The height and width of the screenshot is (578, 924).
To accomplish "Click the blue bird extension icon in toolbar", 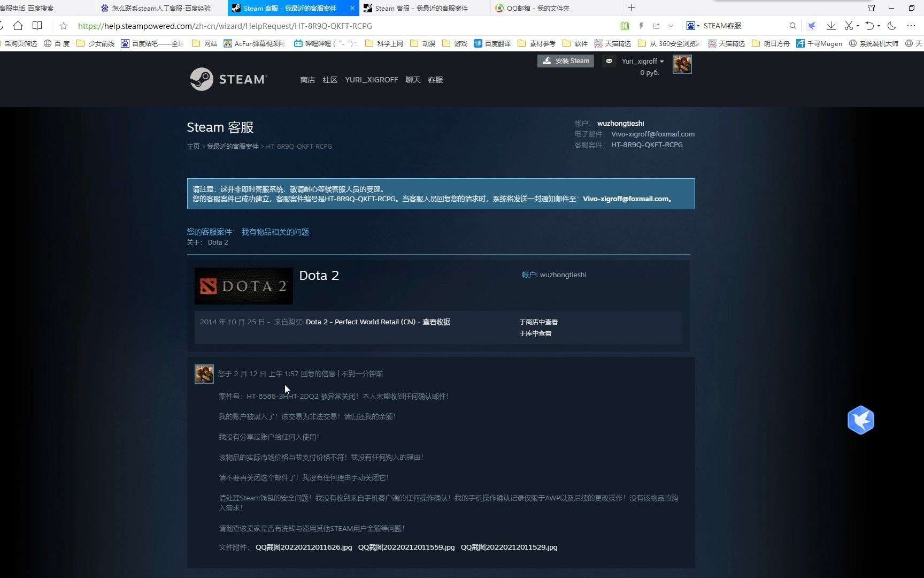I will click(812, 26).
